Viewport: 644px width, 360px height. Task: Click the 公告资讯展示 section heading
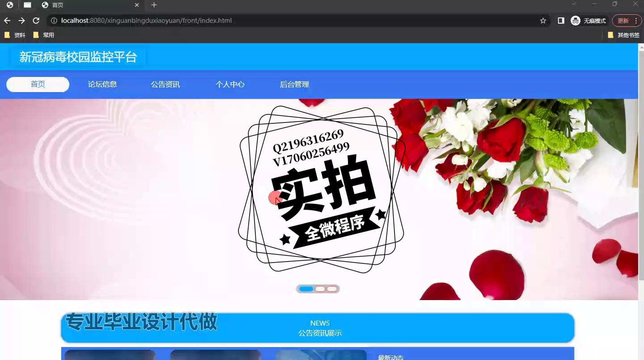[320, 333]
